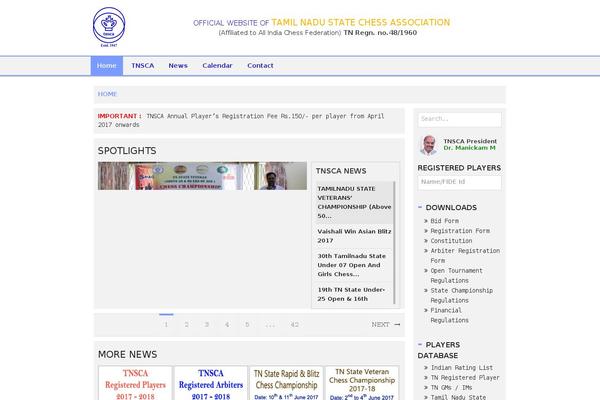Go to spotlight page 4
Image resolution: width=600 pixels, height=400 pixels.
tap(227, 324)
